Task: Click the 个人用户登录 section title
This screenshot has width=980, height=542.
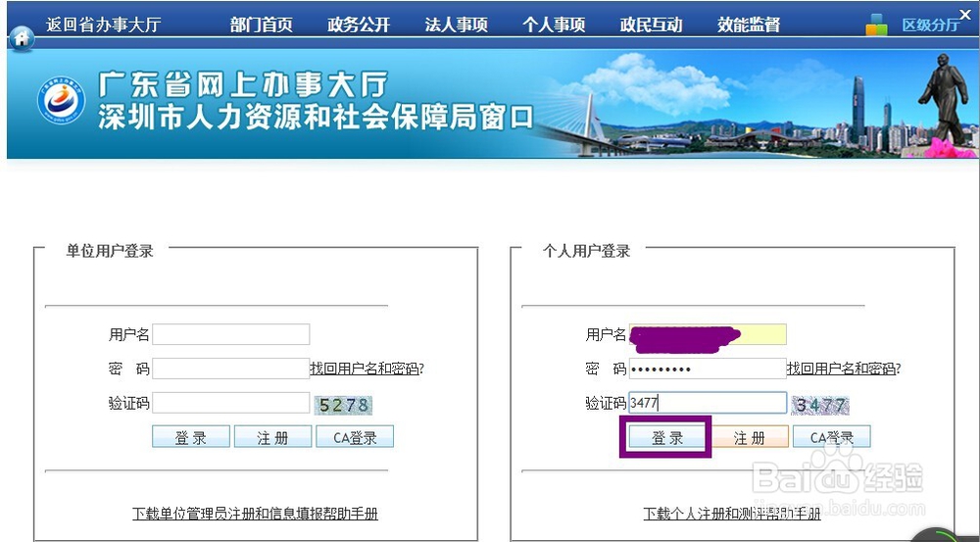Action: coord(586,251)
